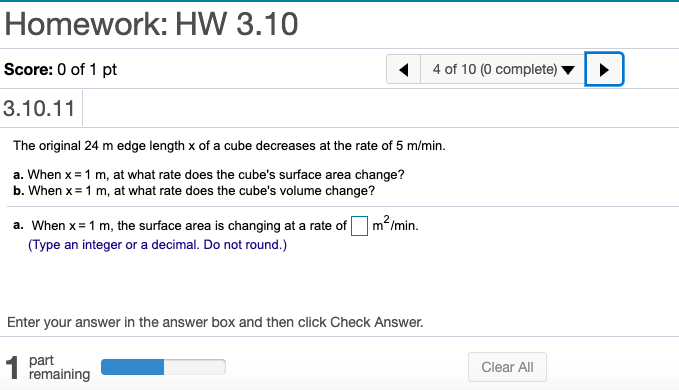Click the 'part remaining' label
This screenshot has width=679, height=390.
59,367
